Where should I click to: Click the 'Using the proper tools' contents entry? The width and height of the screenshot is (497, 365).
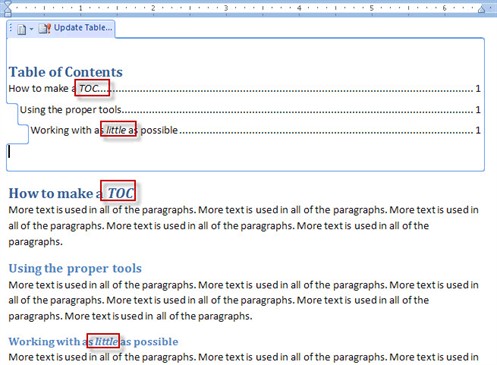[250, 110]
